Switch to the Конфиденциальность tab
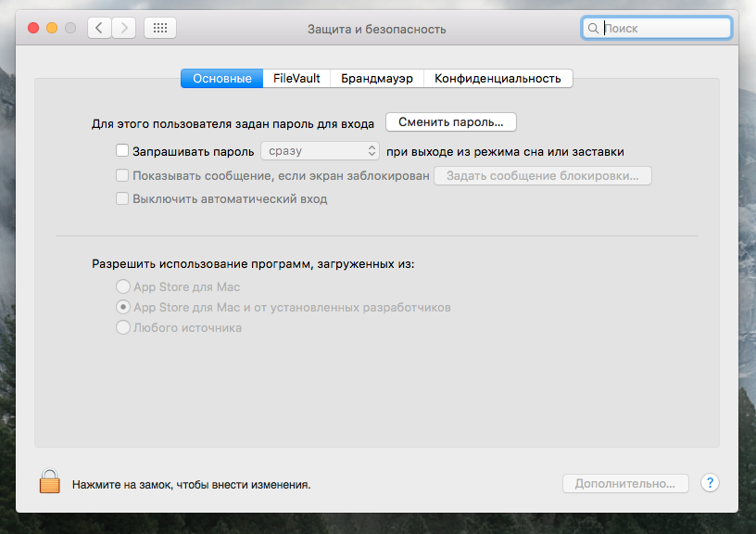The image size is (756, 534). pyautogui.click(x=498, y=78)
